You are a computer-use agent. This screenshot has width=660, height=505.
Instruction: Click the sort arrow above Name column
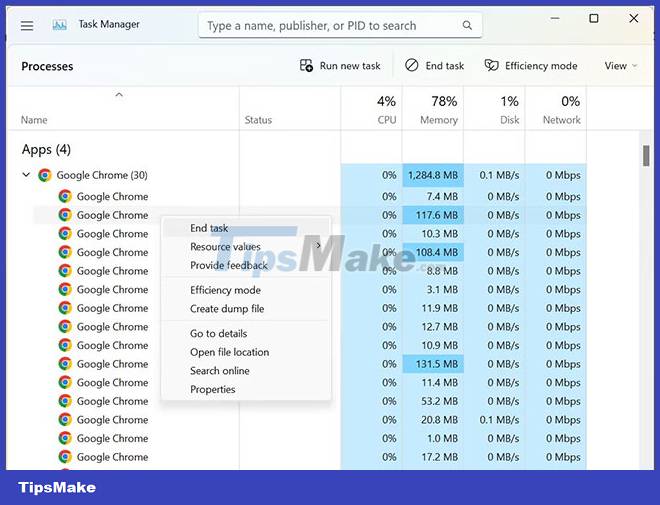point(119,95)
